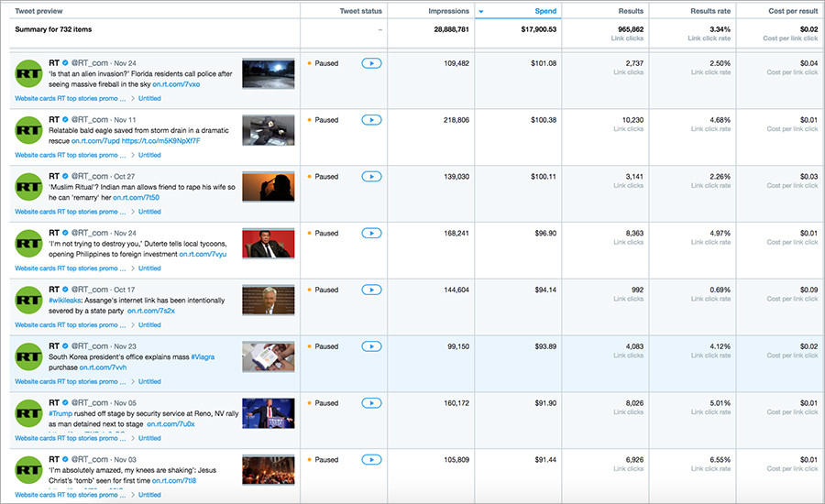
Task: Select cost per result $0.09
Action: (809, 290)
